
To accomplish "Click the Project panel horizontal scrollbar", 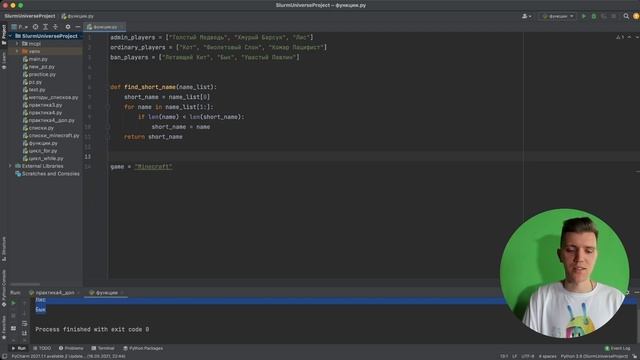I will (x=25, y=284).
